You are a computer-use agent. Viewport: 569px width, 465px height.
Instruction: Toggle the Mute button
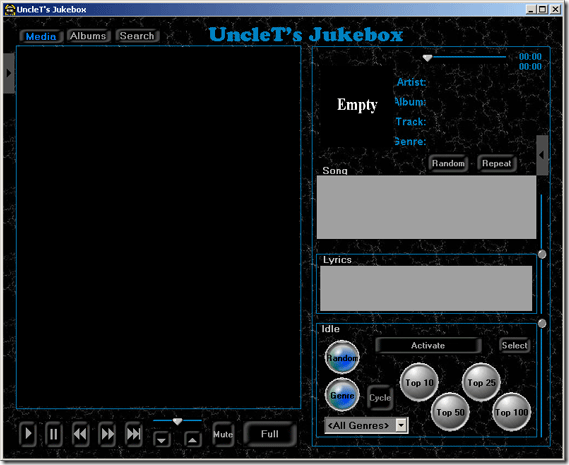tap(223, 434)
